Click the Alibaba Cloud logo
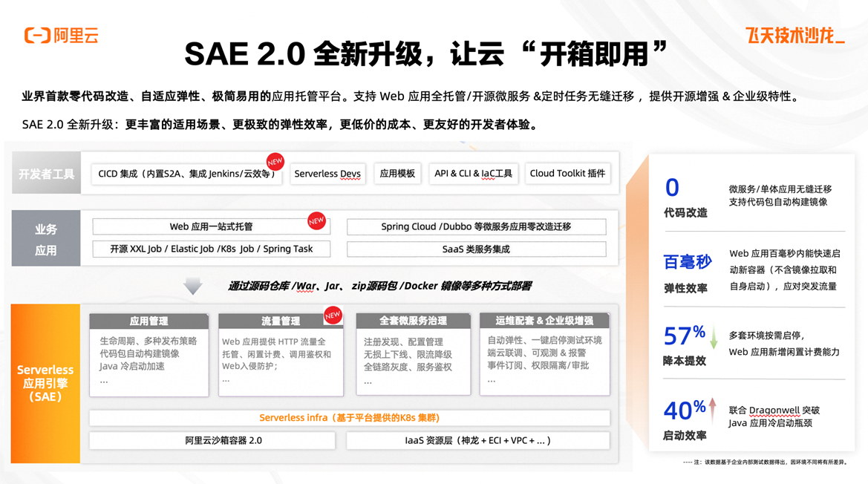The width and height of the screenshot is (868, 484). [62, 36]
